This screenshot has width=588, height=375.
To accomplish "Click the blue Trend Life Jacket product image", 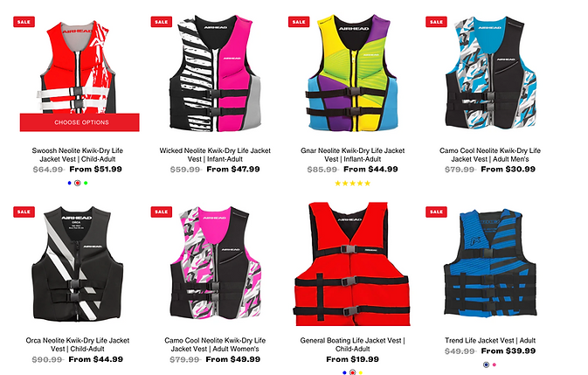I will click(490, 262).
